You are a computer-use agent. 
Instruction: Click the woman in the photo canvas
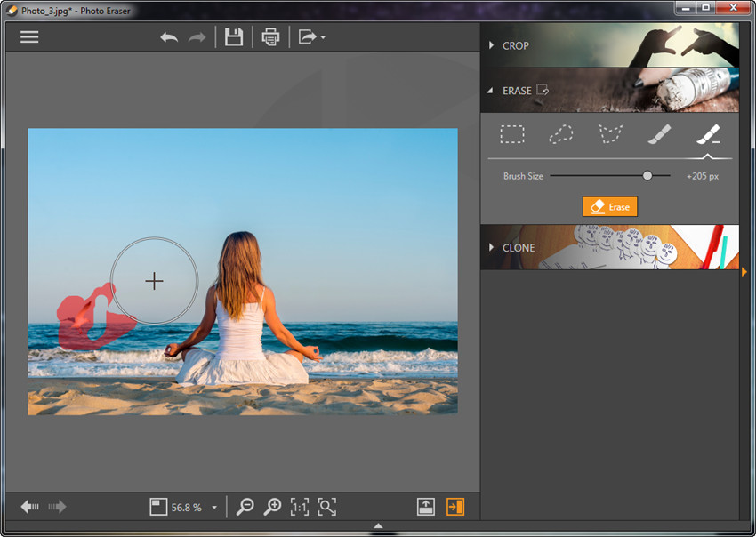(x=244, y=309)
